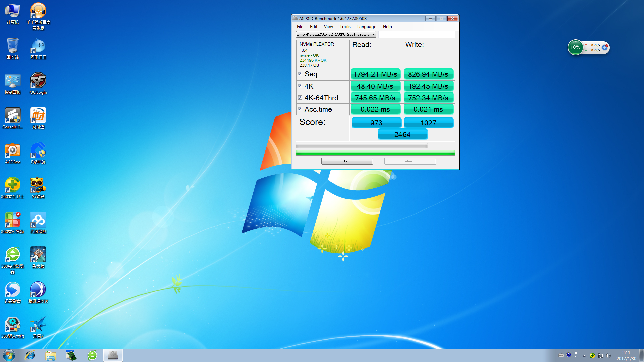Open the Language menu

(366, 27)
